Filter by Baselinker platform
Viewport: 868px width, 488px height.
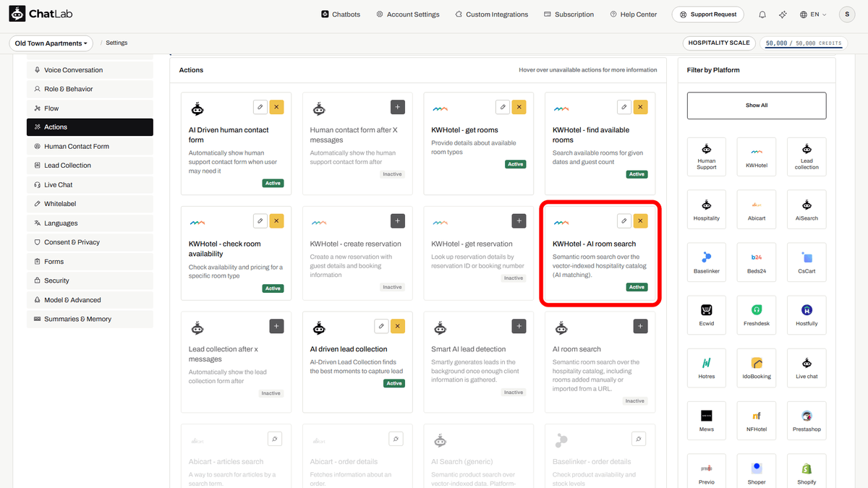click(707, 262)
